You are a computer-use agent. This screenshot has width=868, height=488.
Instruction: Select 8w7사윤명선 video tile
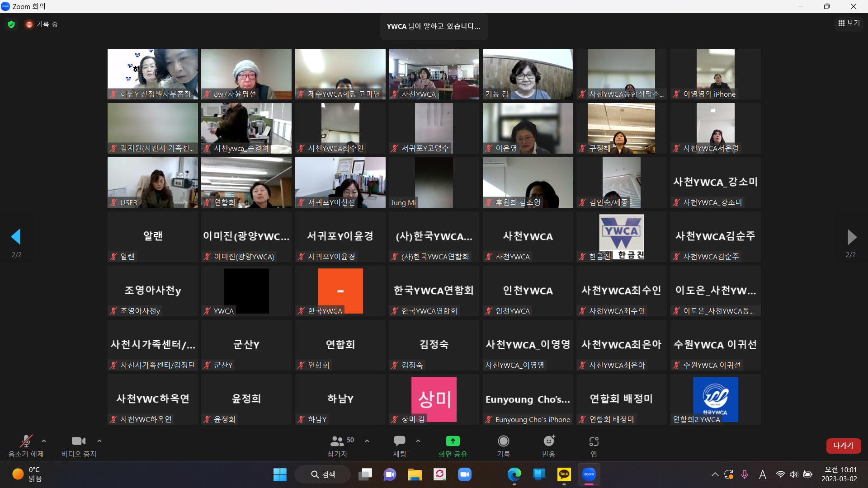[246, 74]
